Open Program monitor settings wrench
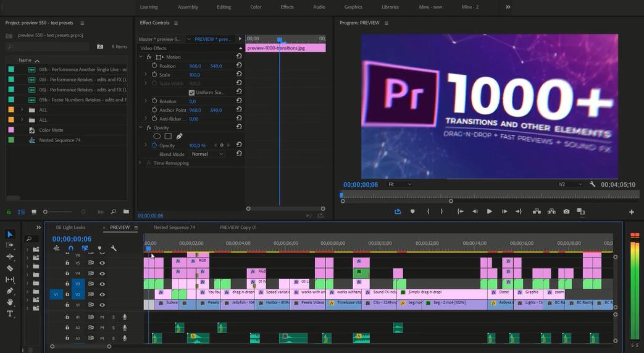Viewport: 644px width, 353px height. click(592, 184)
